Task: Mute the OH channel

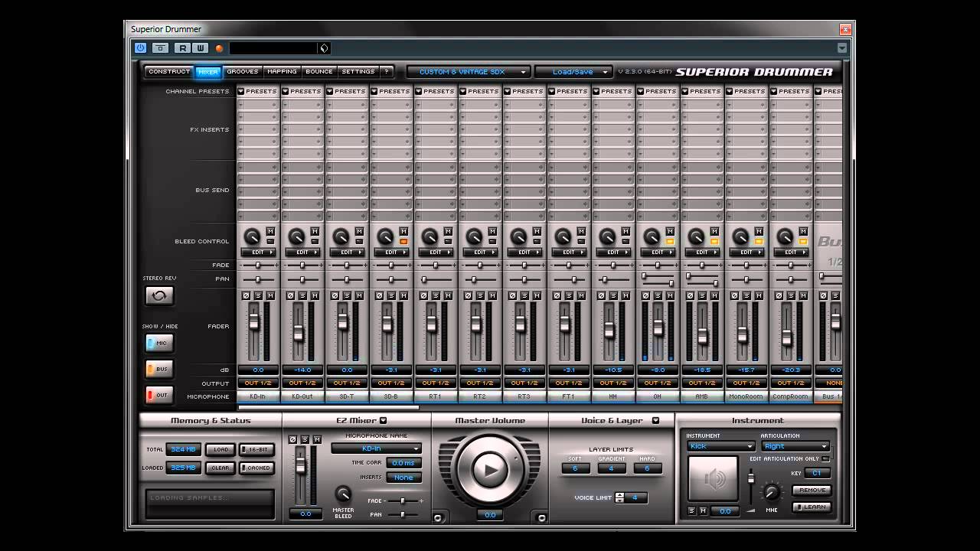Action: click(x=670, y=295)
